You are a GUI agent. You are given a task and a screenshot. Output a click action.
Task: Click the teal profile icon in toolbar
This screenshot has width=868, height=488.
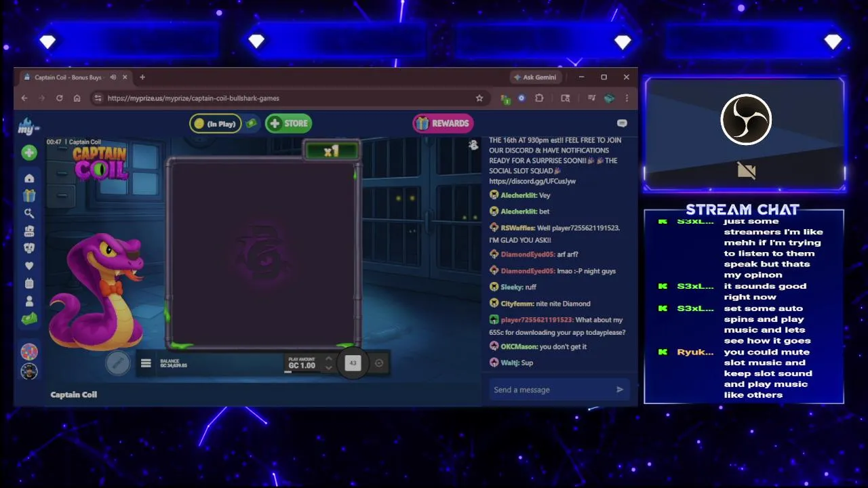coord(609,98)
